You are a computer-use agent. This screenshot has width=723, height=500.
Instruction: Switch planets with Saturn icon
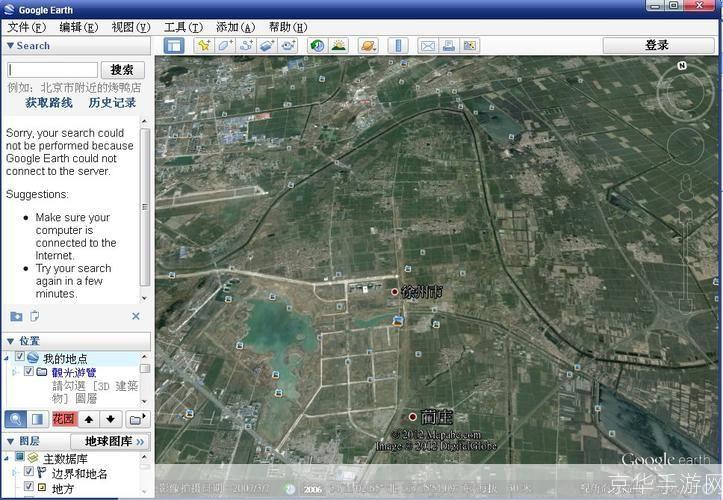click(x=368, y=46)
